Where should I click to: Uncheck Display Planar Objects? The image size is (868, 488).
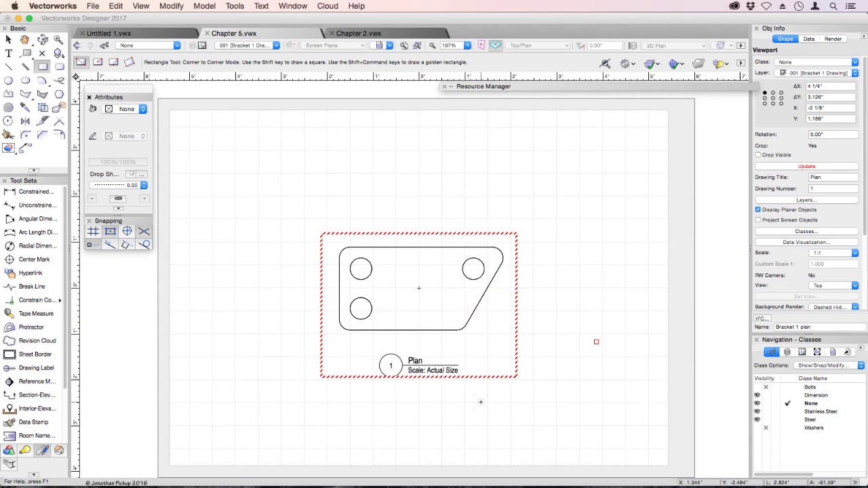[x=758, y=209]
